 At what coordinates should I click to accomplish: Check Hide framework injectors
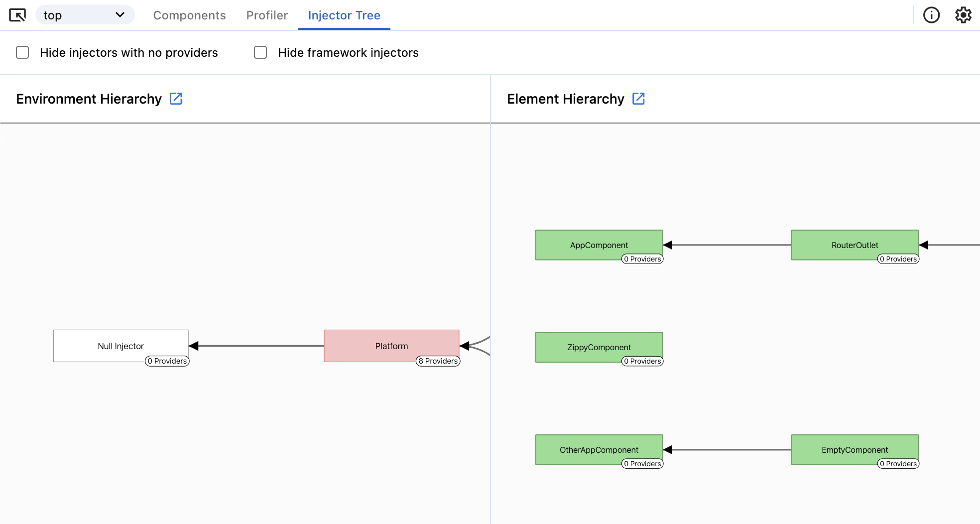coord(260,52)
